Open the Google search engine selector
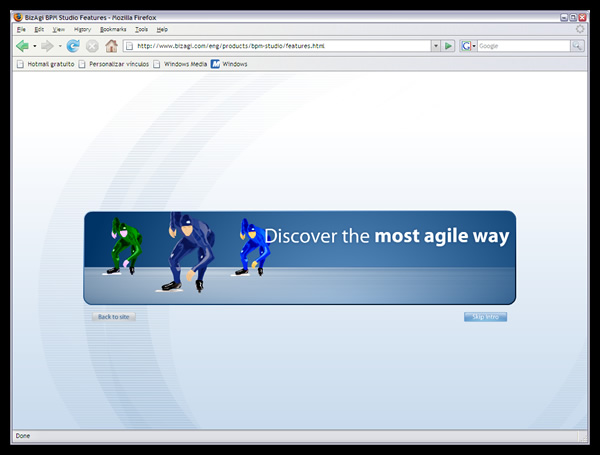Screen dimensions: 600x455 [468, 46]
